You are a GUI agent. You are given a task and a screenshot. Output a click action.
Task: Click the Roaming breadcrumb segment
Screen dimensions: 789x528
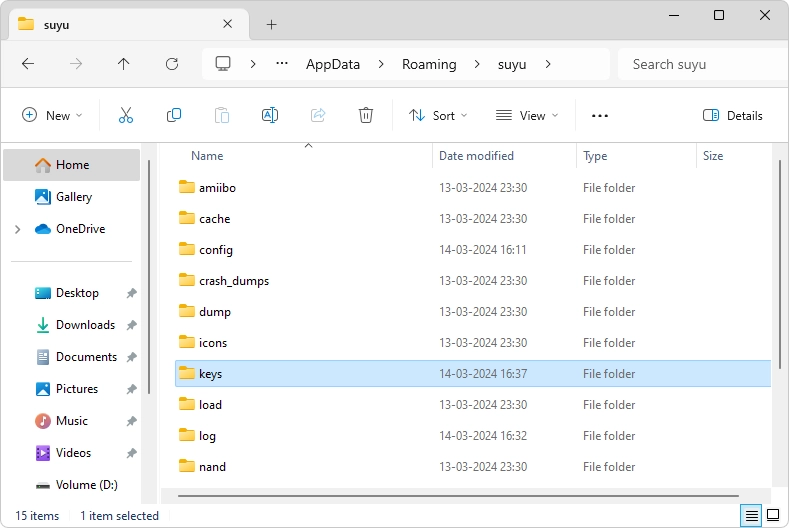(x=429, y=64)
